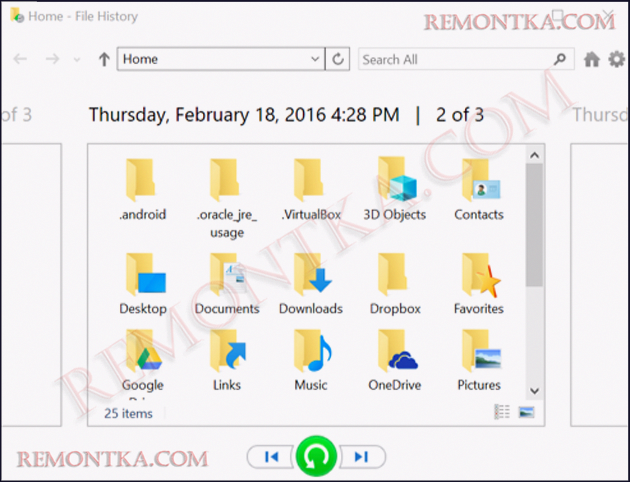Select the Google Drive folder icon
This screenshot has width=630, height=482.
point(143,351)
